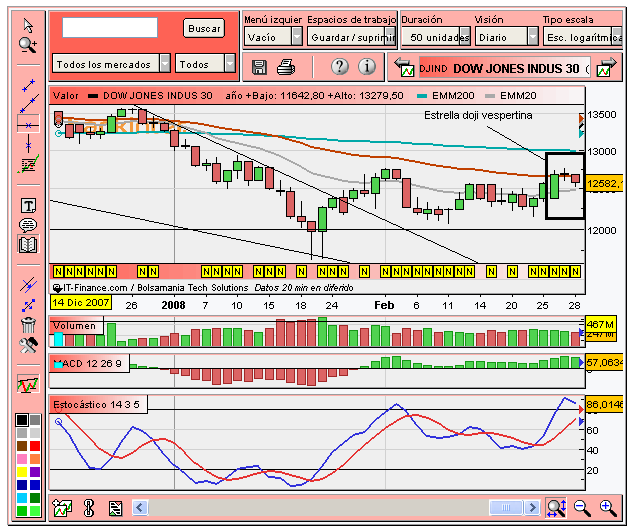This screenshot has height=529, width=633.
Task: Click the trash bin delete tool
Action: click(x=28, y=325)
